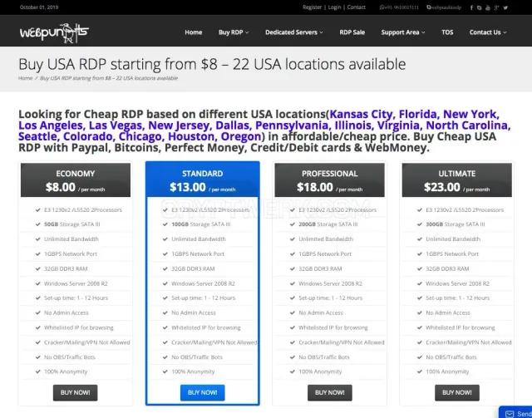Click the Home breadcrumb link
Image resolution: width=532 pixels, height=418 pixels.
pos(26,78)
